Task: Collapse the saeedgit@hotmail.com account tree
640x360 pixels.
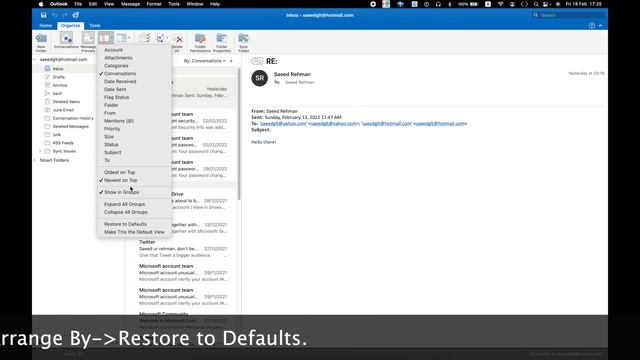Action: point(35,60)
